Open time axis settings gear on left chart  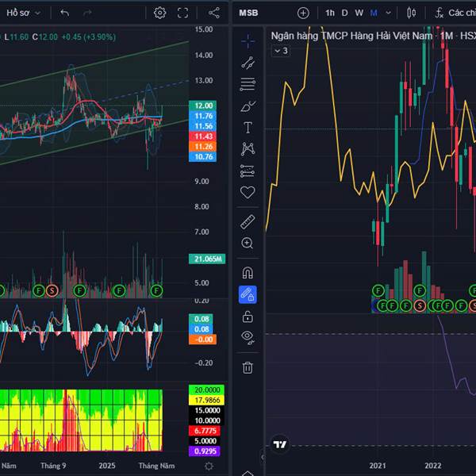209,466
